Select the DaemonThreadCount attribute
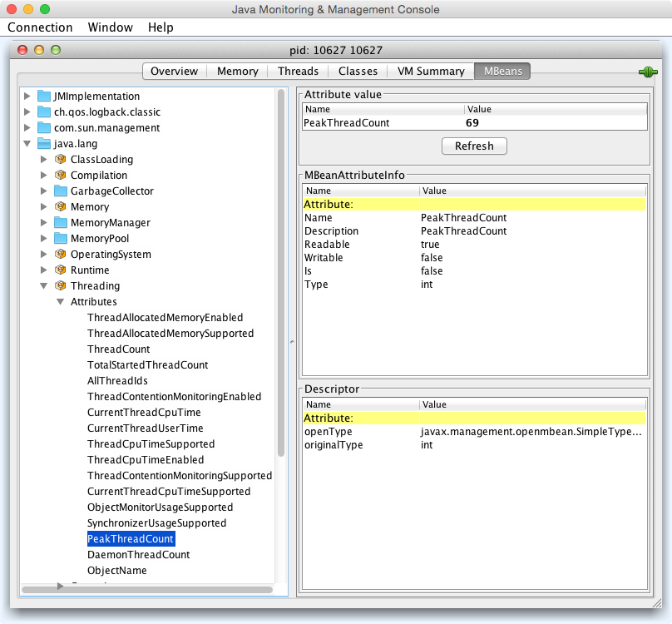This screenshot has height=624, width=672. [x=138, y=555]
